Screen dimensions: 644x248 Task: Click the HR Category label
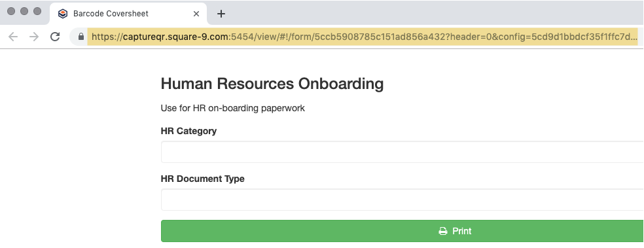pos(188,131)
